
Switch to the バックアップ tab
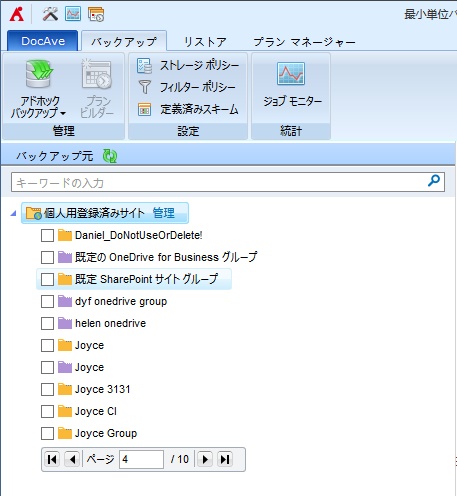point(124,42)
